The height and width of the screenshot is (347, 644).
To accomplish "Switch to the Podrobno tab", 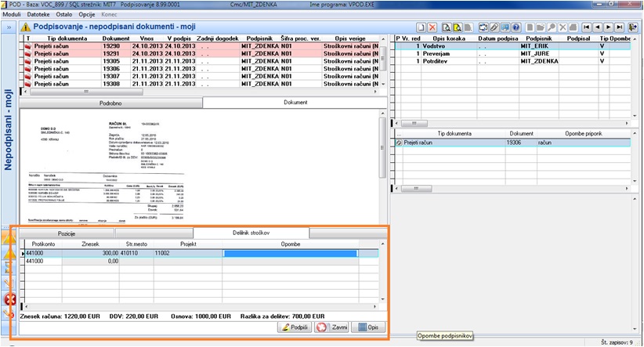I will coord(110,103).
